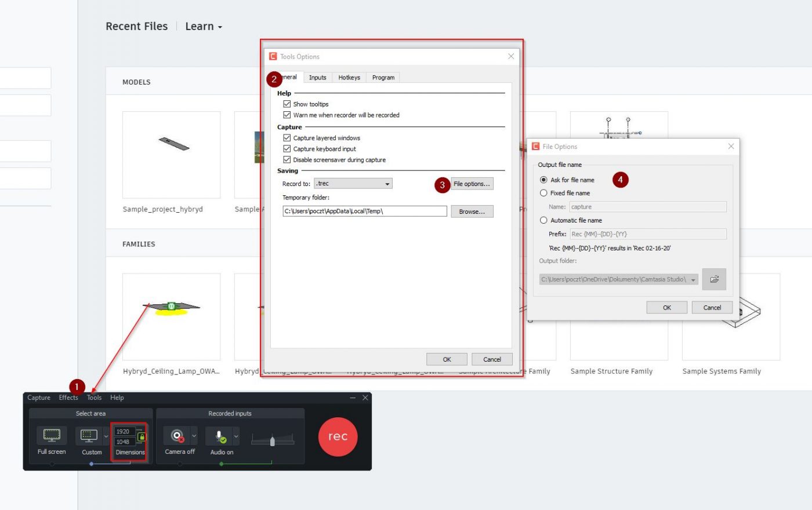Open the Record to .trec dropdown
Viewport: 812px width, 510px height.
[353, 184]
